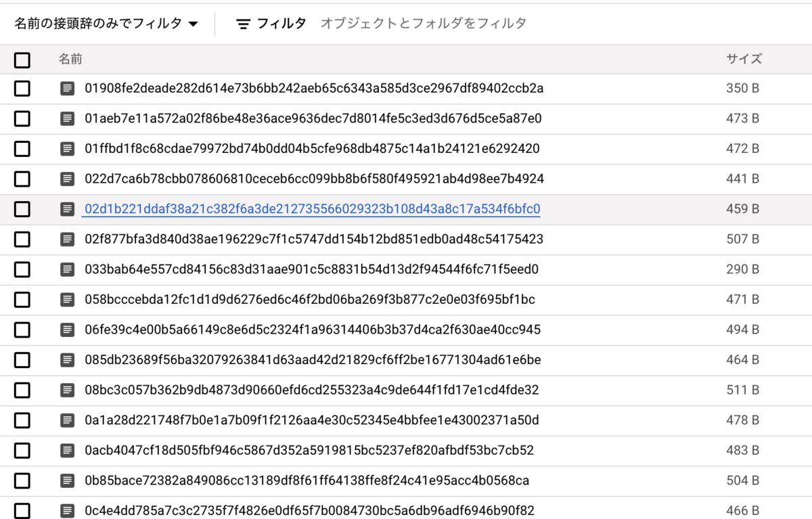Viewport: 812px width, 519px height.
Task: Click the file icon of 022d7ca6b78cb
Action: click(x=67, y=179)
